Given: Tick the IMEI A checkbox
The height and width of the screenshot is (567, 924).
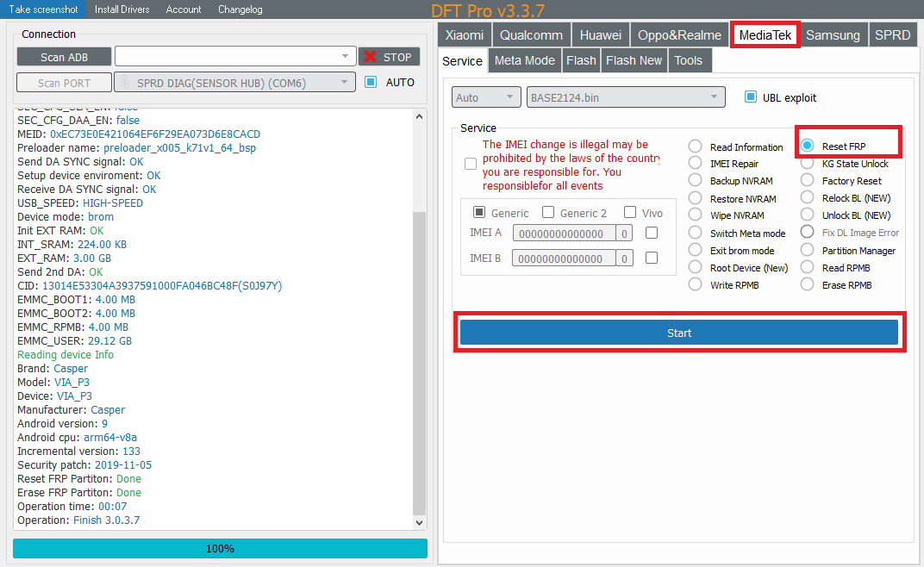Looking at the screenshot, I should [x=651, y=233].
